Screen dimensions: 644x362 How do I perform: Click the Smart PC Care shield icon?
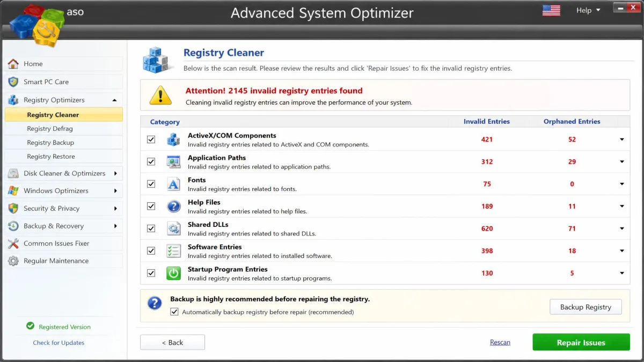13,82
